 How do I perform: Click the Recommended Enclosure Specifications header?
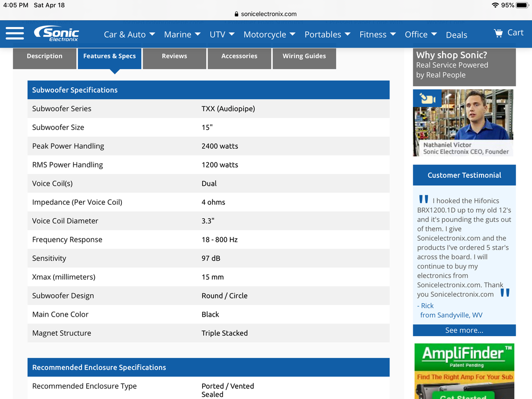point(209,367)
